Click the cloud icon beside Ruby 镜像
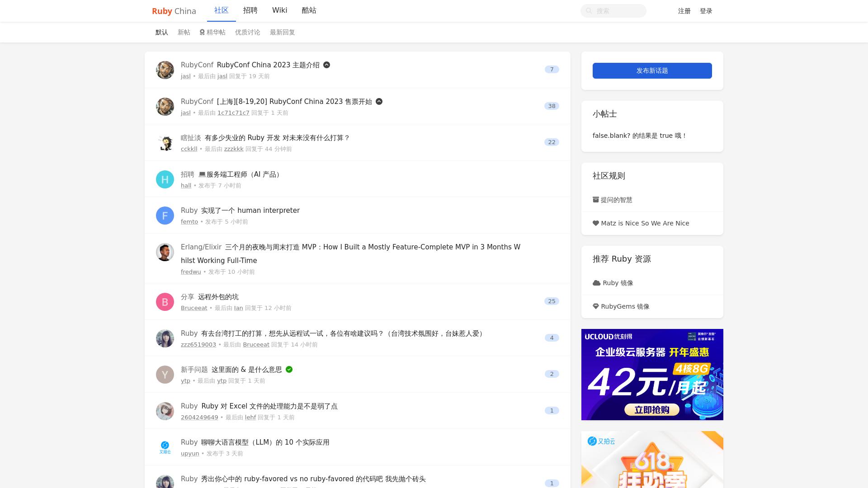Screen dimensions: 868x488 point(596,283)
